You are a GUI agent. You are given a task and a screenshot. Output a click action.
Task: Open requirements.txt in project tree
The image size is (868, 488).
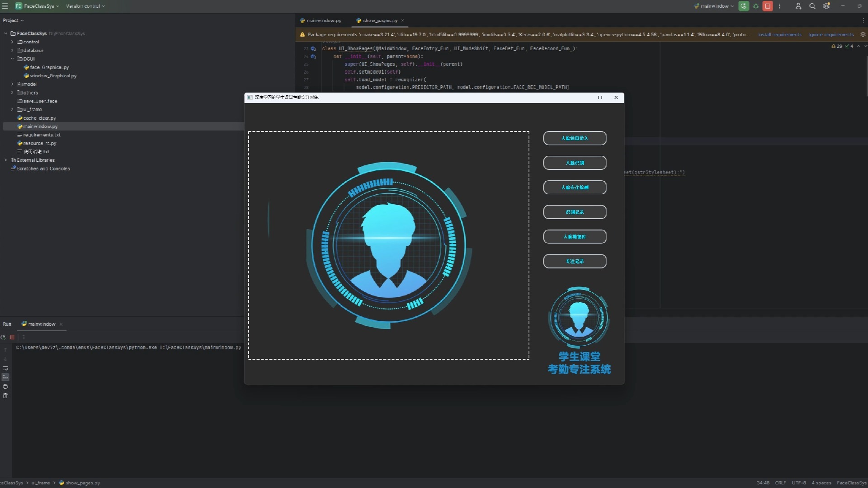pos(42,135)
